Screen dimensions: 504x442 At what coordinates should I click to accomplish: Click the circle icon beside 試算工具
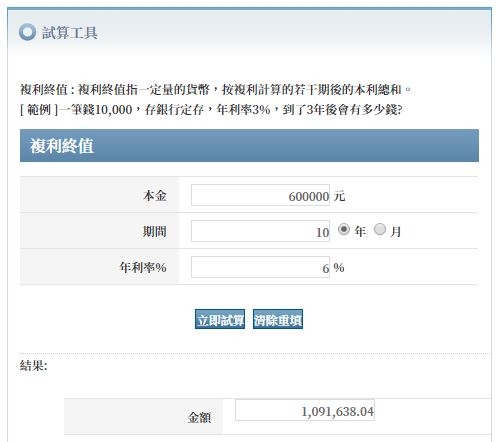pos(27,32)
